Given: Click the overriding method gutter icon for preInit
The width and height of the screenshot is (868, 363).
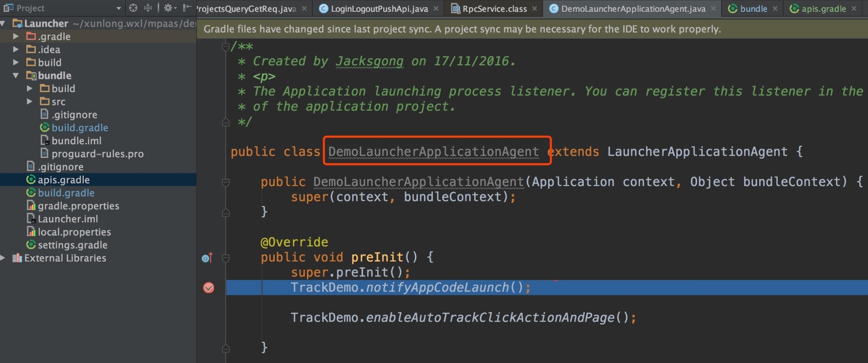Looking at the screenshot, I should click(207, 258).
